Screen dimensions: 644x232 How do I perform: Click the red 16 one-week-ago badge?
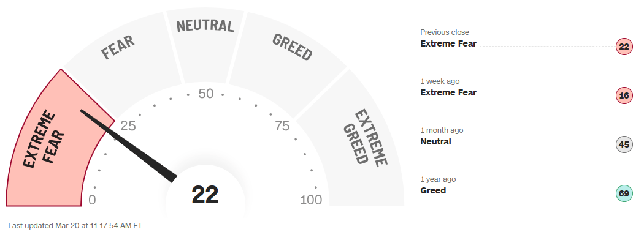coord(624,95)
